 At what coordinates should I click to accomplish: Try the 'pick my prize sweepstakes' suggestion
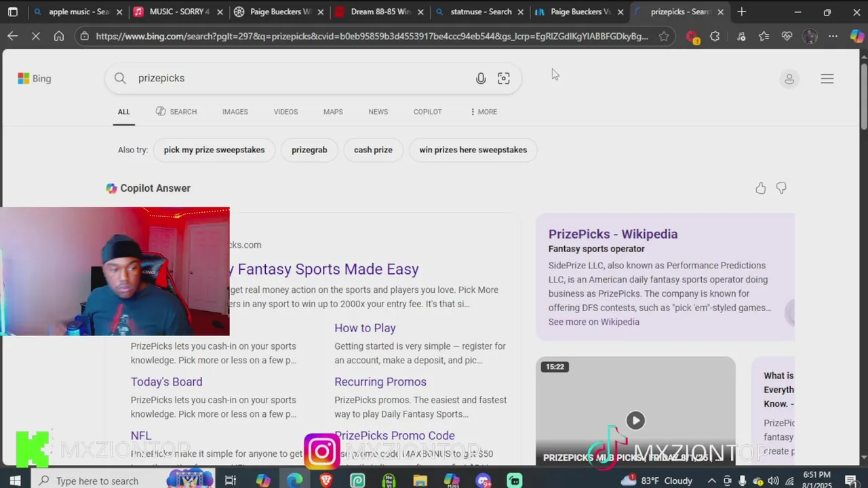coord(214,150)
